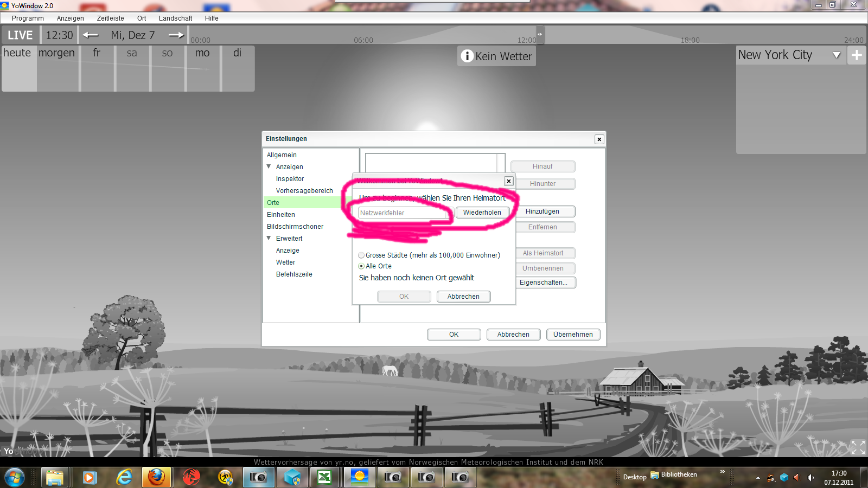868x488 pixels.
Task: Close the Einstellungen dialog with X
Action: 599,139
